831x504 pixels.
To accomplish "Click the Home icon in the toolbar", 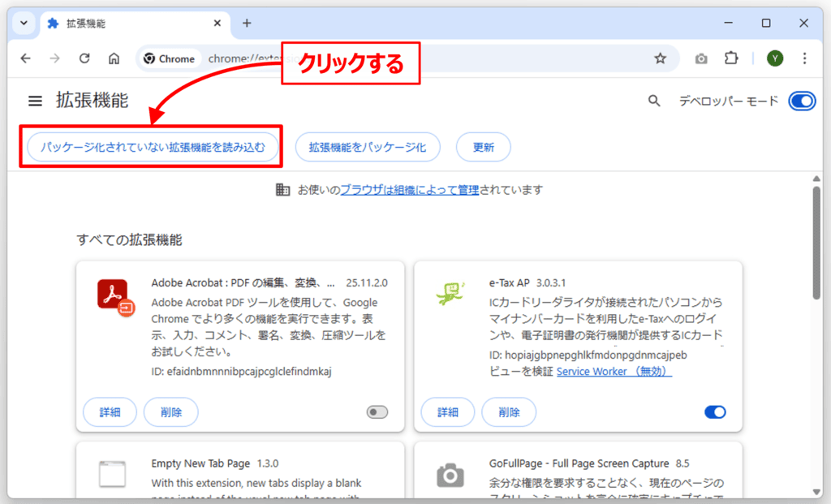I will 114,58.
